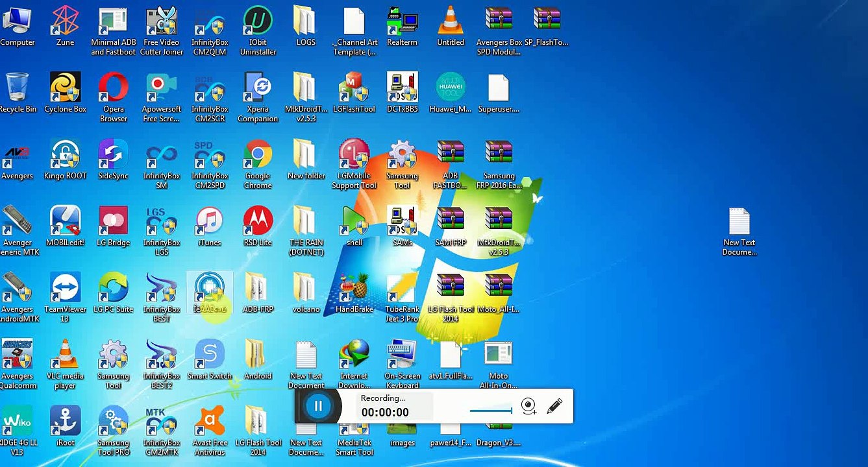Select the _Channel Art Template file
868x467 pixels.
coord(354,30)
